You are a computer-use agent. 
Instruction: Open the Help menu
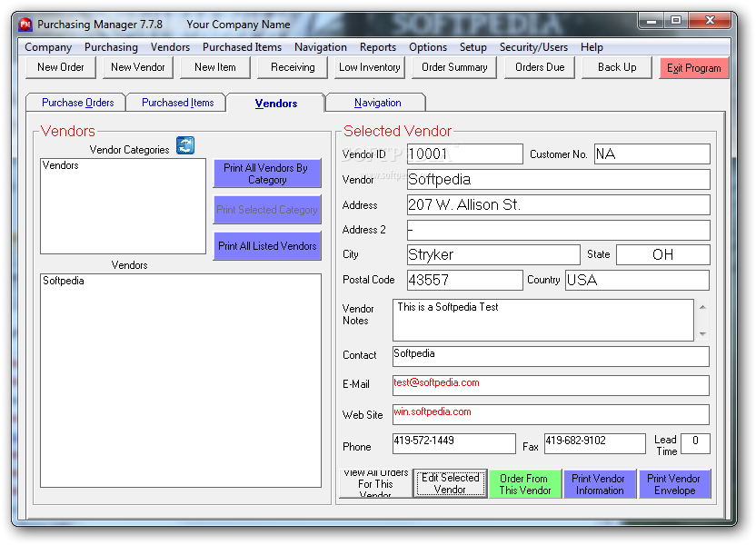[x=592, y=47]
